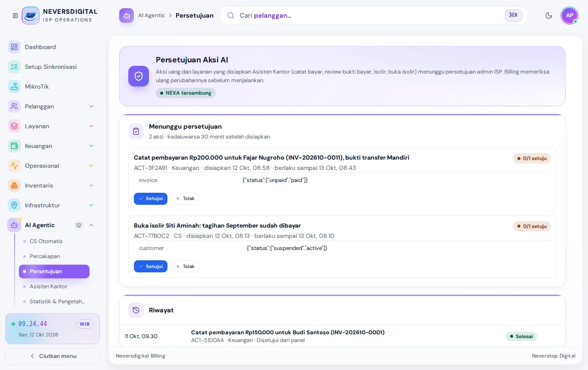
Task: Click the clipboard icon beside Menunggu persetujuan
Action: click(x=136, y=131)
